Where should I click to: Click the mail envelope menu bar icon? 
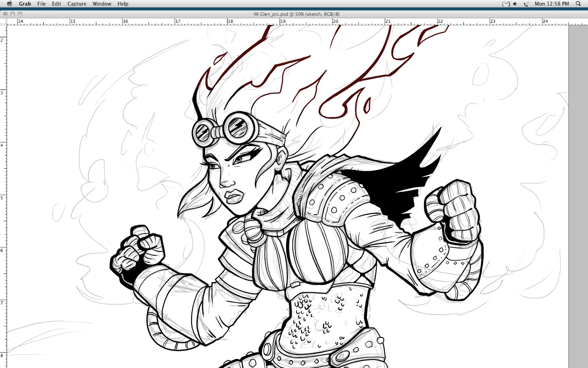click(506, 4)
